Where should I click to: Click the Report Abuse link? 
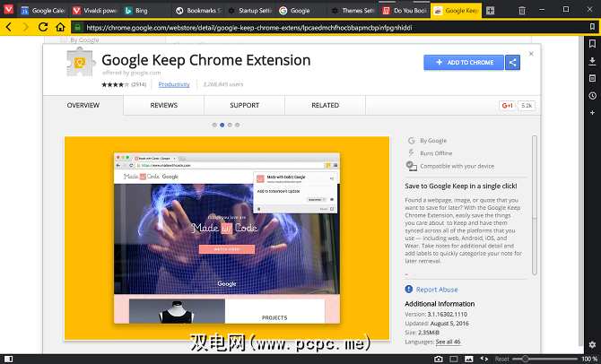(x=437, y=290)
